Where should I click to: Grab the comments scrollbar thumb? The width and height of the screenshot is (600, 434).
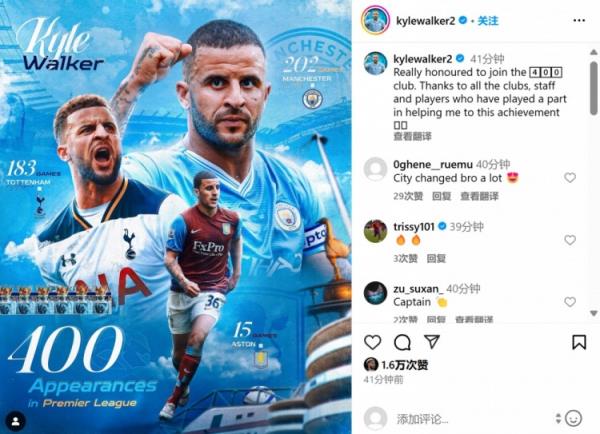pyautogui.click(x=594, y=88)
